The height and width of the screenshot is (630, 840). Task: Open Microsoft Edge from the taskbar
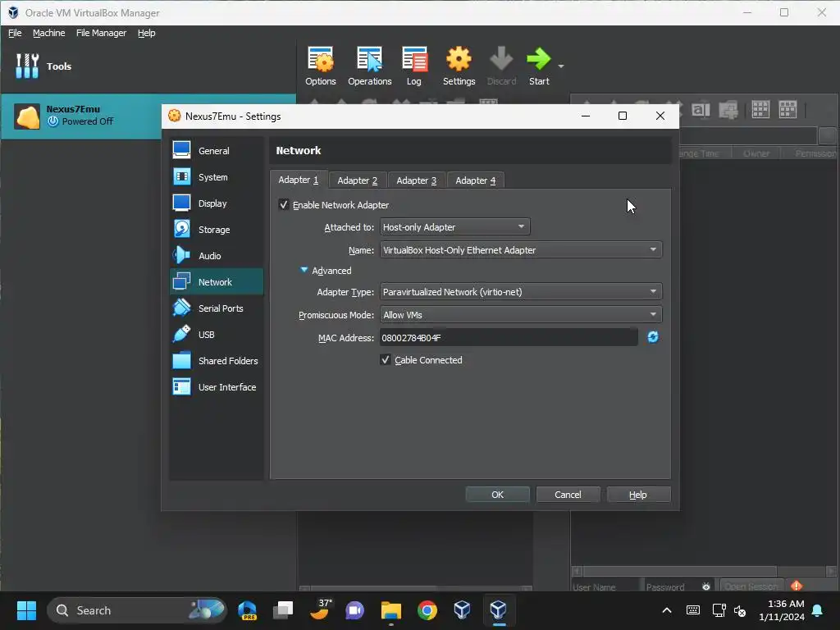point(248,610)
